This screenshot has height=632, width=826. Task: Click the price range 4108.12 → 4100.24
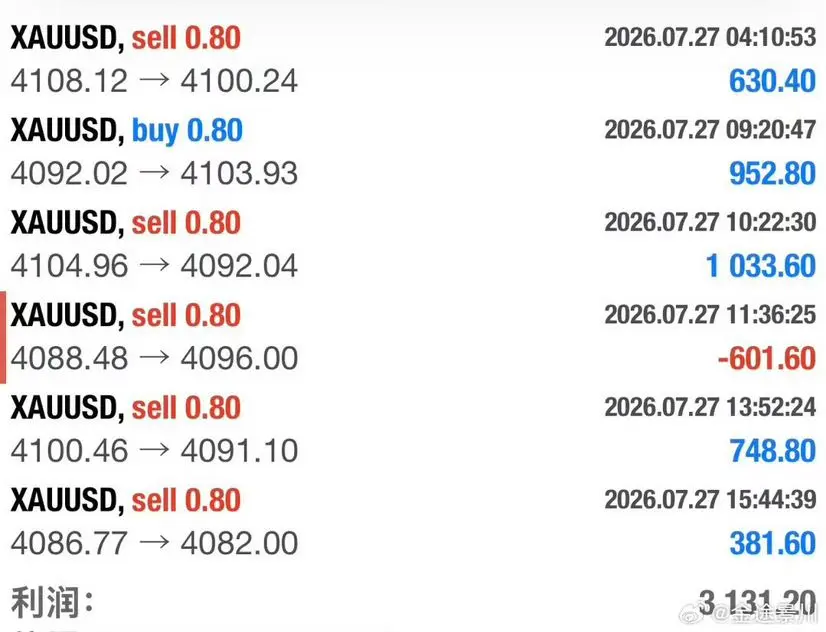154,81
